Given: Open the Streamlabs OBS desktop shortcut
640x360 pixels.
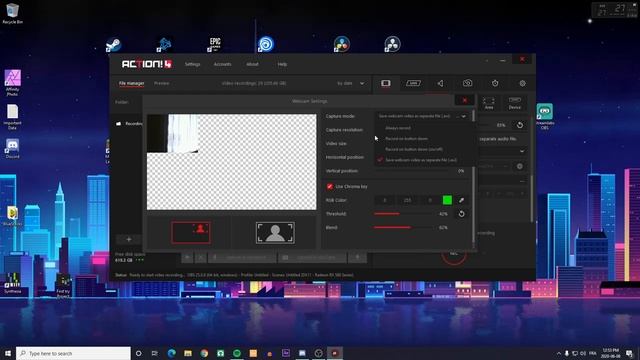Looking at the screenshot, I should [x=544, y=117].
